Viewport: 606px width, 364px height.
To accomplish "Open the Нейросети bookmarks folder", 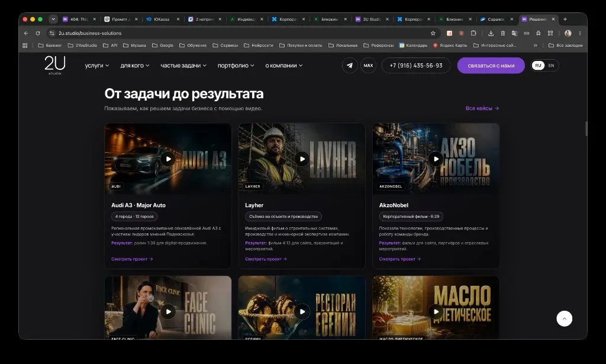I will click(259, 45).
